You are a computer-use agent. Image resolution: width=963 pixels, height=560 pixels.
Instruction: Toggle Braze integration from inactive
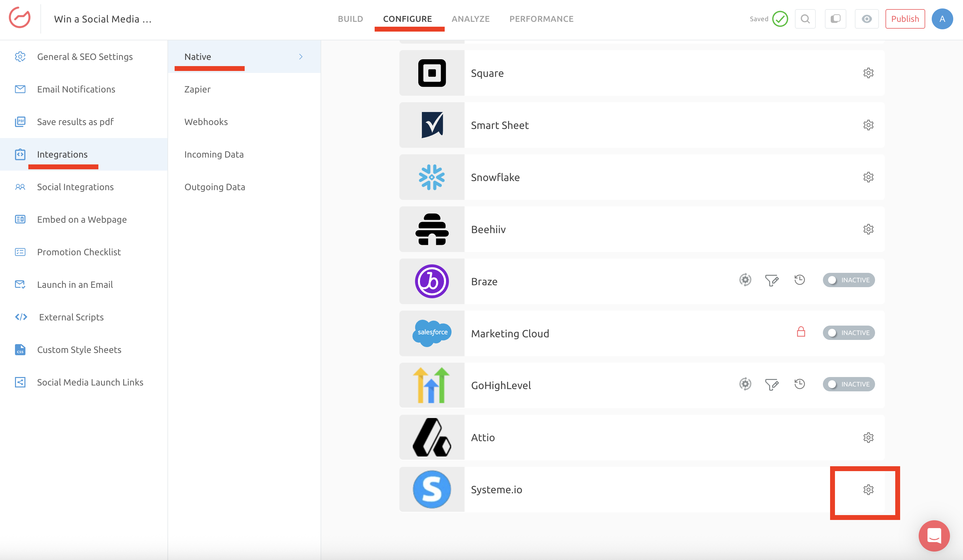[x=848, y=280]
